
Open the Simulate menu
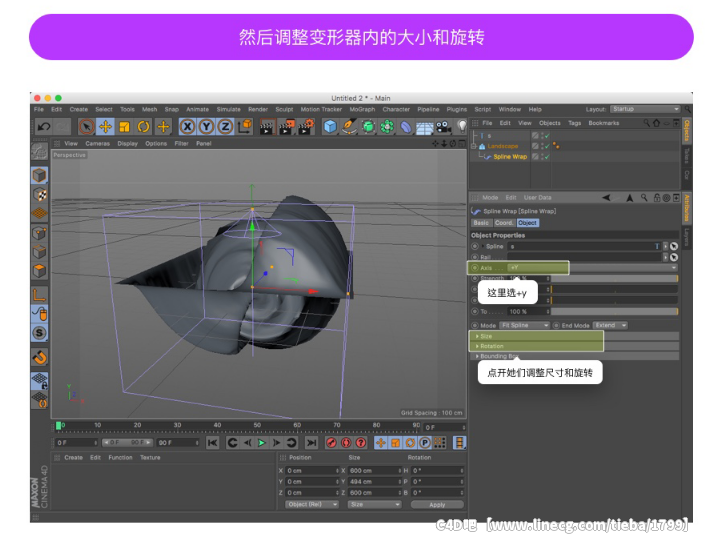click(x=228, y=109)
